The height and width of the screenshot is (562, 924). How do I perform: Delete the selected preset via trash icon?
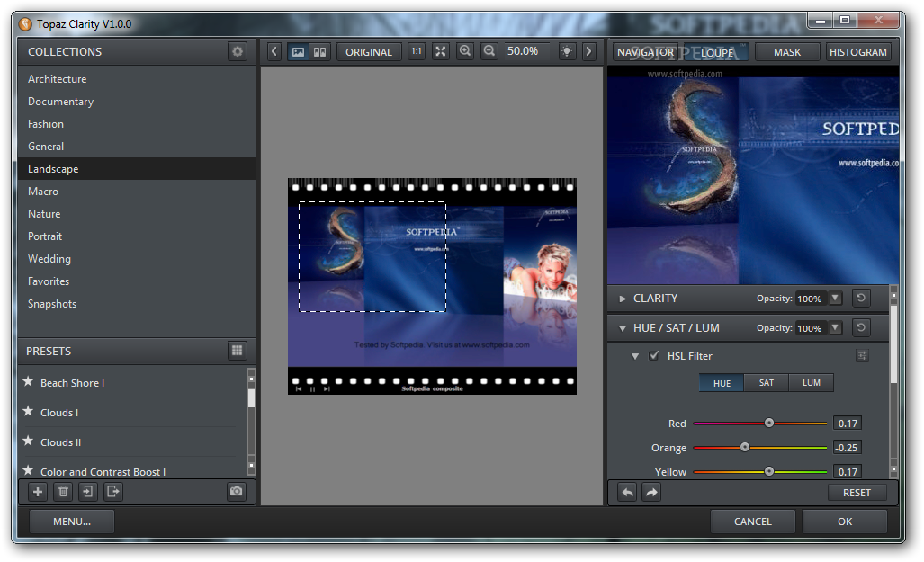[x=63, y=491]
